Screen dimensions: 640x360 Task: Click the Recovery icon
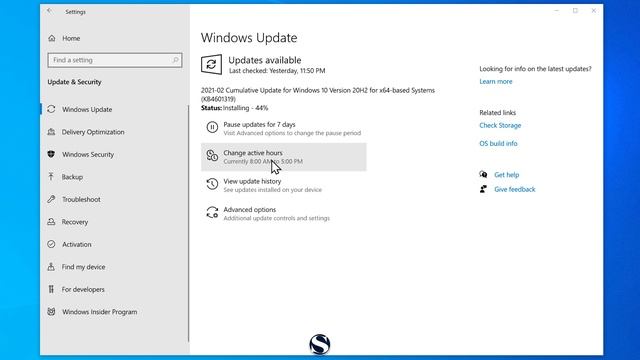(51, 222)
